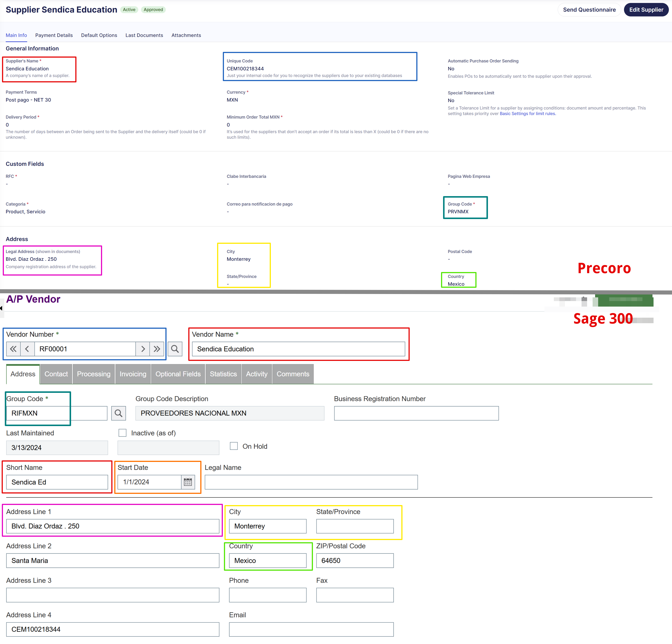The width and height of the screenshot is (672, 644).
Task: Click the Edit Supplier button
Action: (646, 10)
